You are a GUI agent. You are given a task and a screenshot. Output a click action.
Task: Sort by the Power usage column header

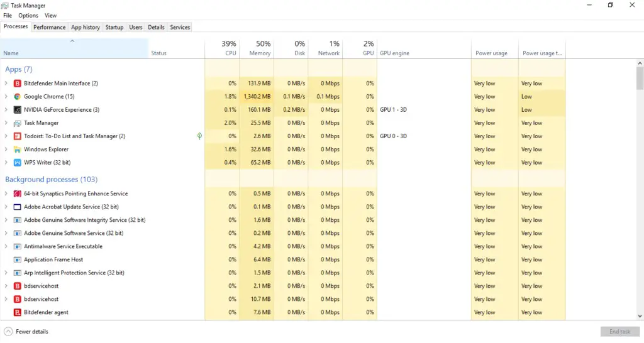(494, 48)
